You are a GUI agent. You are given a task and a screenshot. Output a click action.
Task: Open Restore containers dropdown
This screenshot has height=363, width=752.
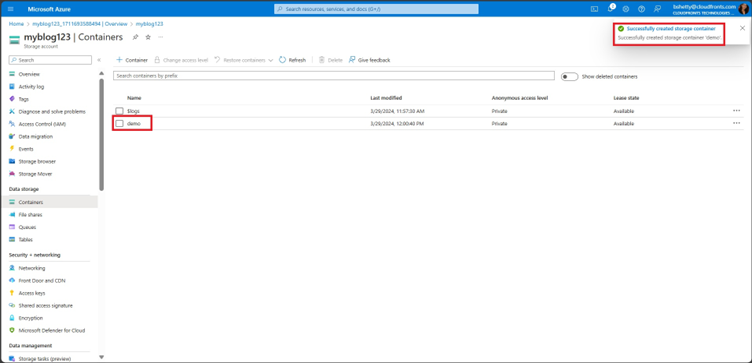(x=244, y=60)
